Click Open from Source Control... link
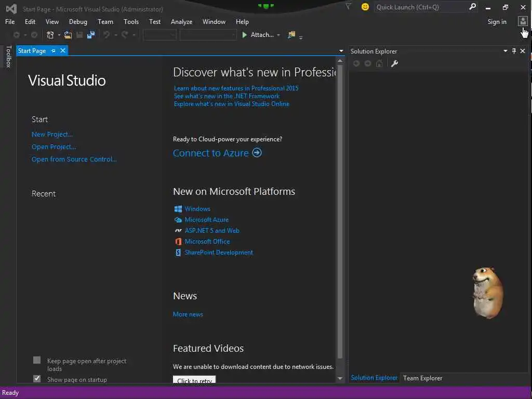Image resolution: width=532 pixels, height=399 pixels. pos(74,159)
